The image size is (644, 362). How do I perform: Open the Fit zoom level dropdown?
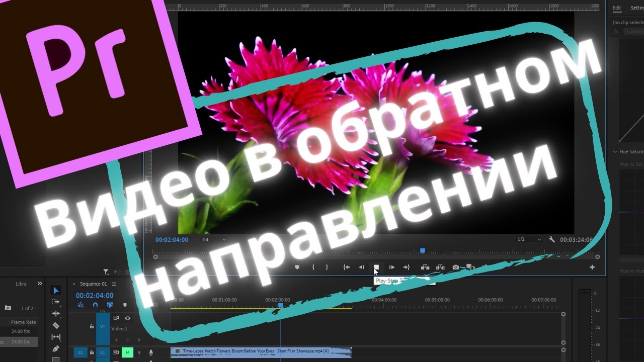(x=214, y=240)
